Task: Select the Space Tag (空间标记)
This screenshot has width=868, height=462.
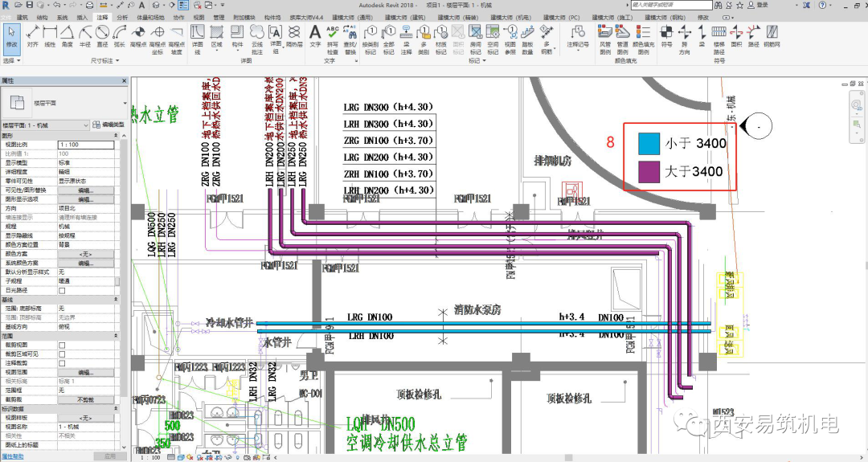Action: (x=493, y=40)
